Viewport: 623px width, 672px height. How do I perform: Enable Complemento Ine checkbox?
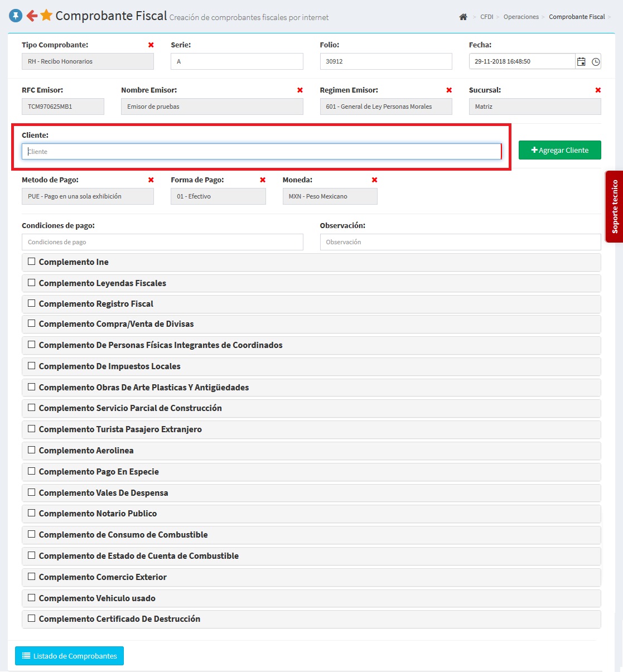click(32, 262)
